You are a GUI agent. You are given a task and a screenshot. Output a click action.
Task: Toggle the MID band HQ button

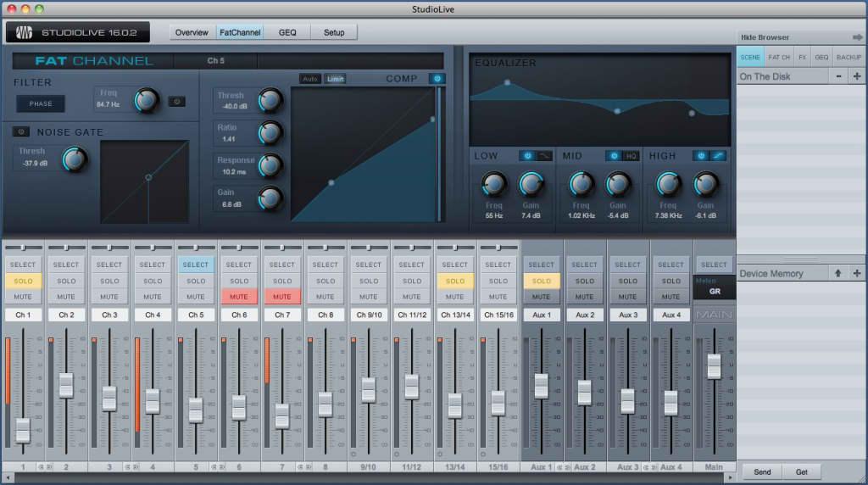[631, 156]
